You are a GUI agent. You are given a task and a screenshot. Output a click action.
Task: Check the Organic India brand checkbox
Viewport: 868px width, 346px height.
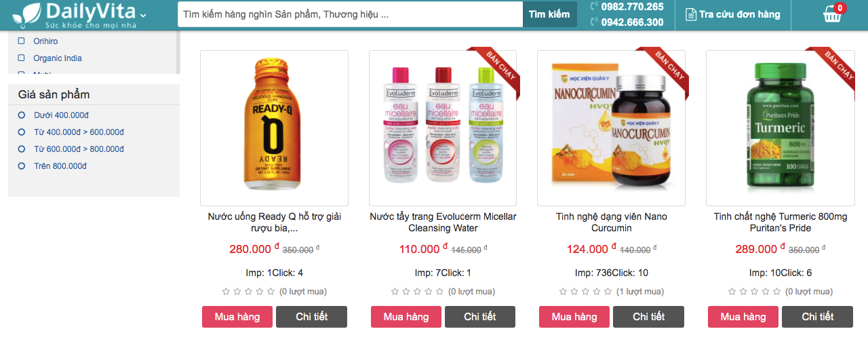21,58
